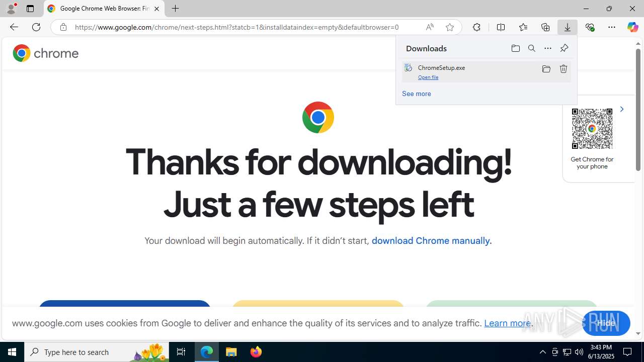Screen dimensions: 644x362
Task: Open the Split screen icon
Action: (x=501, y=27)
